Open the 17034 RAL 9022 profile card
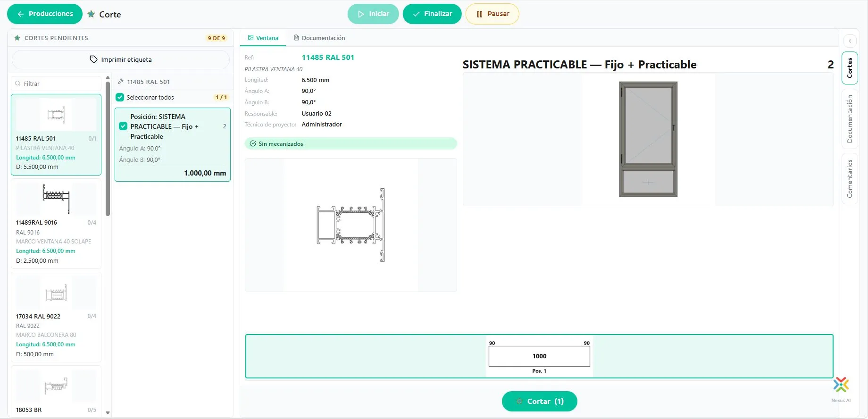The image size is (868, 419). tap(56, 317)
